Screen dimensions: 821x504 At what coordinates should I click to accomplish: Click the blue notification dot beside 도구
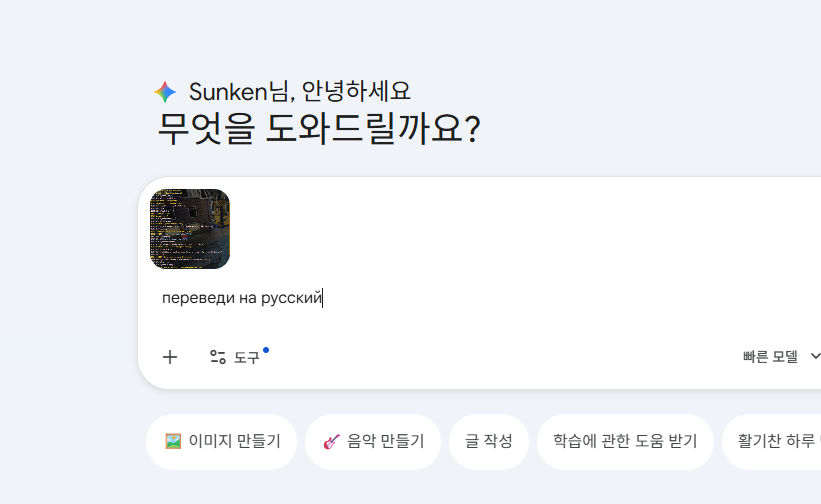[266, 350]
